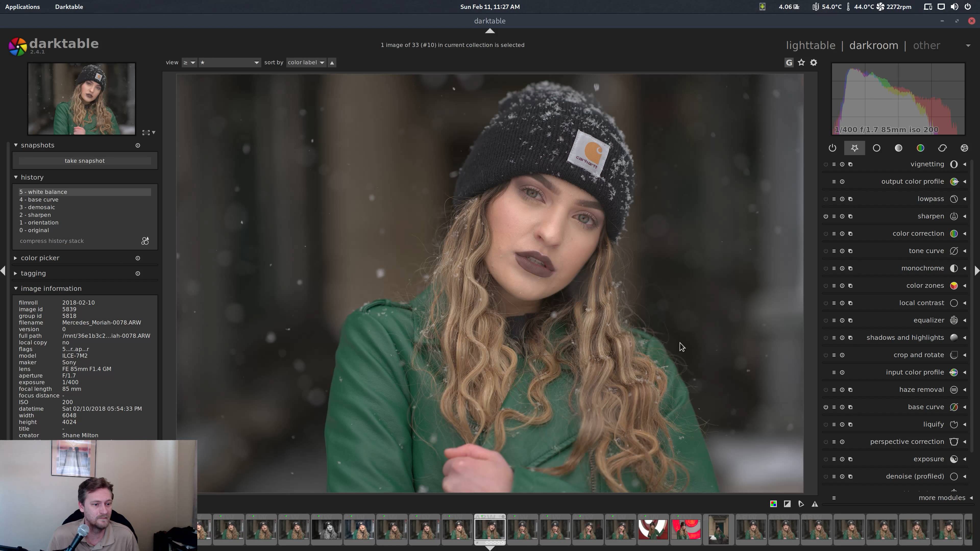The width and height of the screenshot is (980, 551).
Task: Open the sort by color label dropdown
Action: [306, 62]
